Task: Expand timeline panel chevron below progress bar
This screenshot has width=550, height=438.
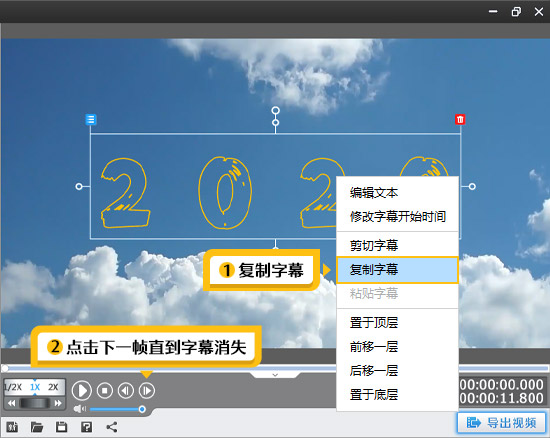Action: tap(275, 375)
